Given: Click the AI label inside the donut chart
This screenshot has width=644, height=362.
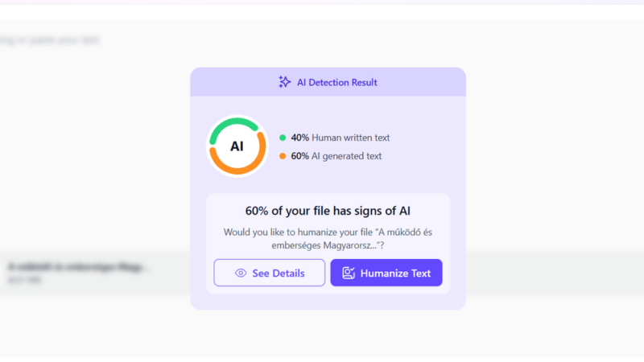Looking at the screenshot, I should tap(237, 146).
